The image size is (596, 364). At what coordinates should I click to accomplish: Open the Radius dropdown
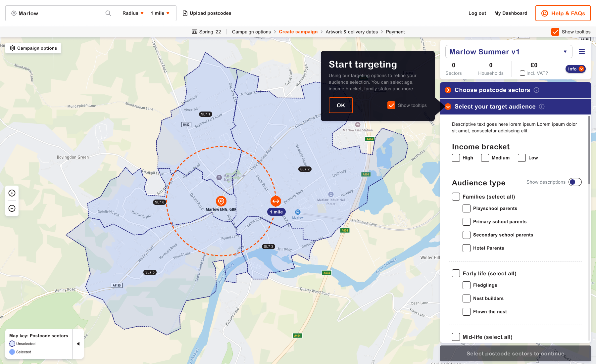tap(133, 13)
